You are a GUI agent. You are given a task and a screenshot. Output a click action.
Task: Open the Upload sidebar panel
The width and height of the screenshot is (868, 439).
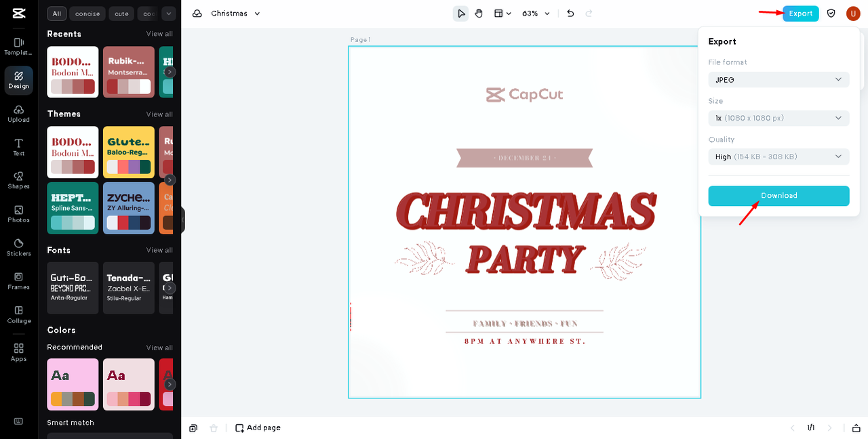19,114
